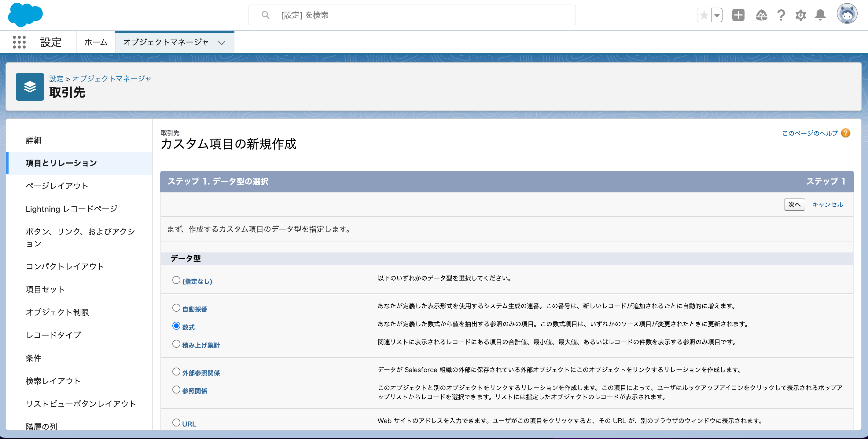This screenshot has width=868, height=439.
Task: Open ページレイアウト in the sidebar
Action: 57,186
